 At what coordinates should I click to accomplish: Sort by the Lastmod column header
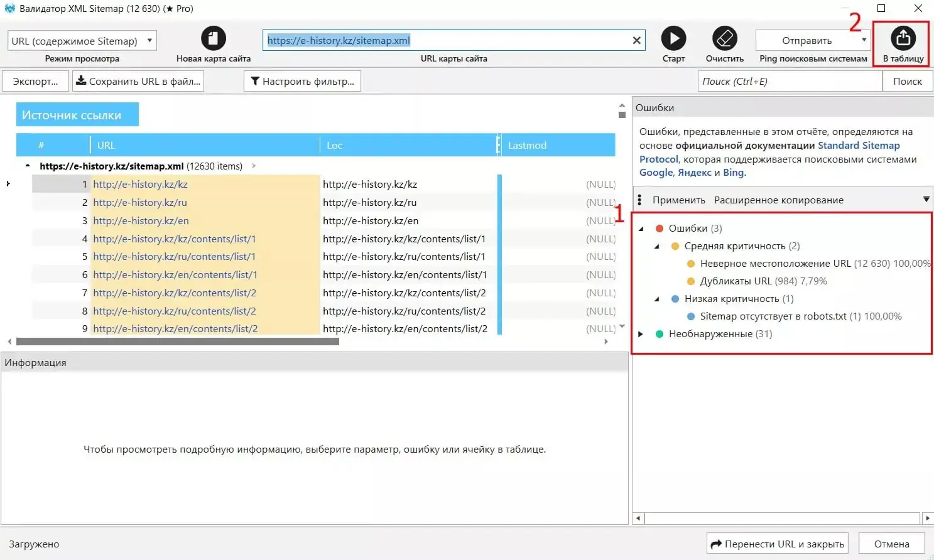pos(558,145)
